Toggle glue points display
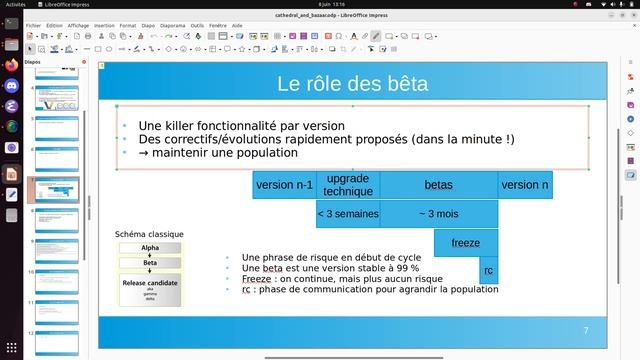This screenshot has height=360, width=640. coord(383,49)
